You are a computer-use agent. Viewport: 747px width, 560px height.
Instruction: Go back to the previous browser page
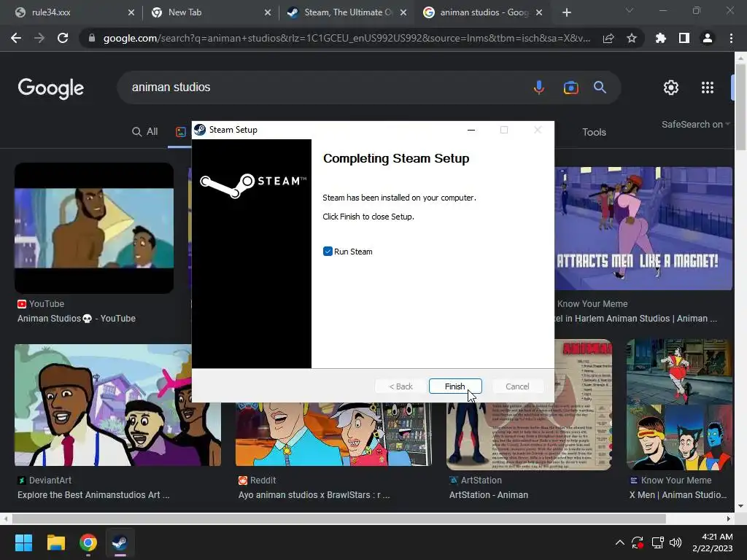pos(16,38)
